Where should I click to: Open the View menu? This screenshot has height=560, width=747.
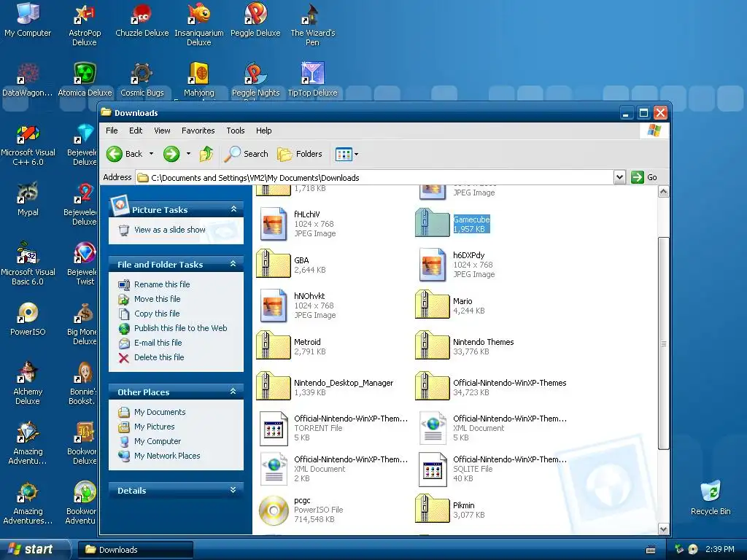click(162, 131)
